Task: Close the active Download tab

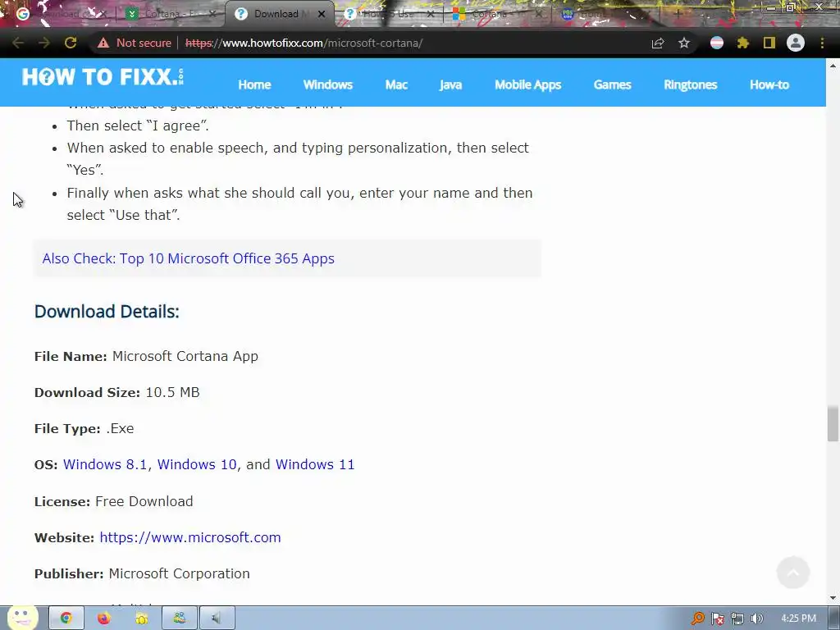Action: [322, 14]
